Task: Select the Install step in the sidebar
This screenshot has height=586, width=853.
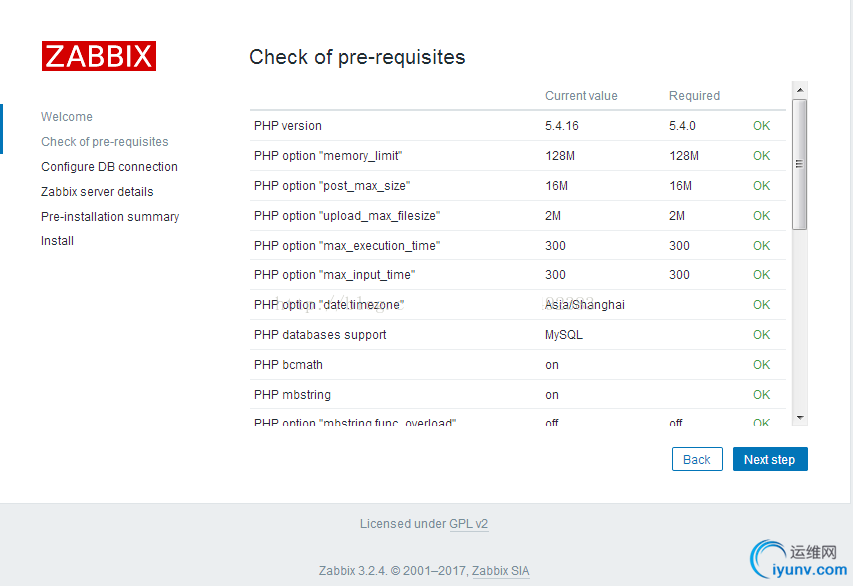Action: pos(57,241)
